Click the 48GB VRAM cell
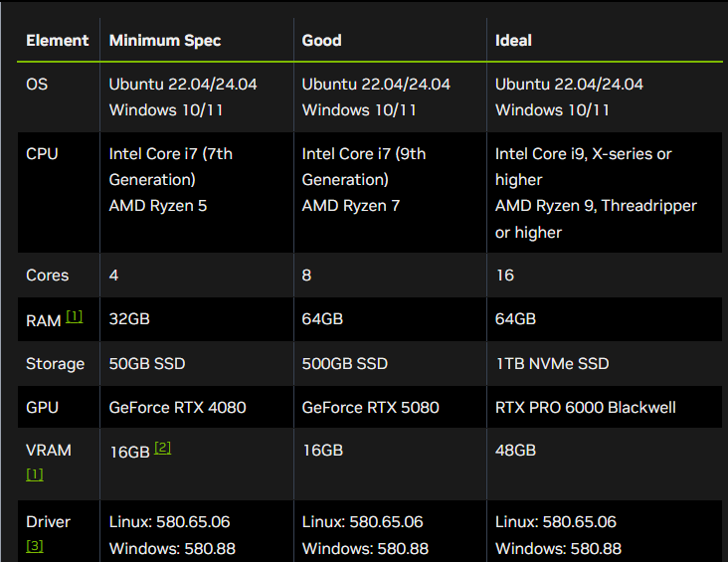Image resolution: width=728 pixels, height=562 pixels. point(515,451)
